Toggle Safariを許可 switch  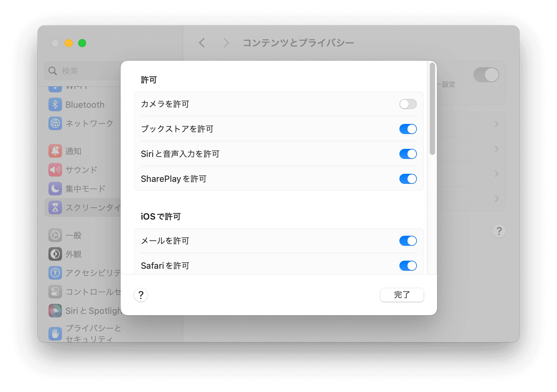pyautogui.click(x=408, y=266)
